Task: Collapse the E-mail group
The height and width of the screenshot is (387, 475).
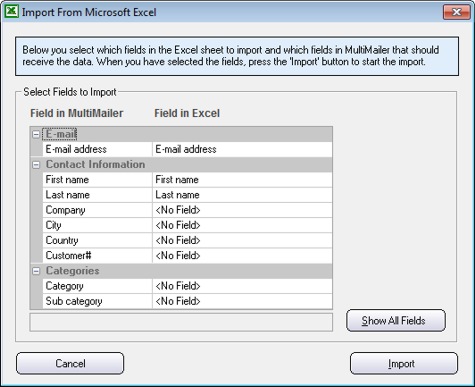Action: coord(36,135)
